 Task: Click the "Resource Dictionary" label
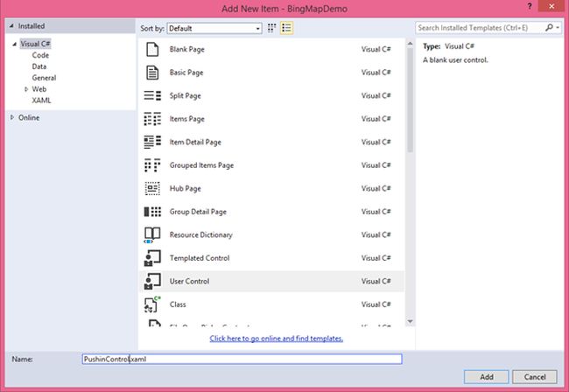200,235
